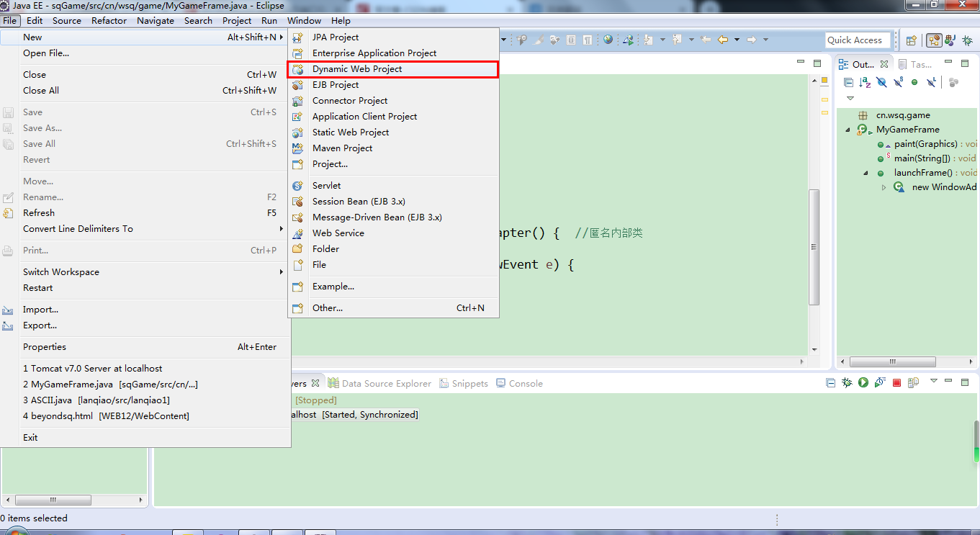Select the Java EE perspective toggle

(x=934, y=40)
